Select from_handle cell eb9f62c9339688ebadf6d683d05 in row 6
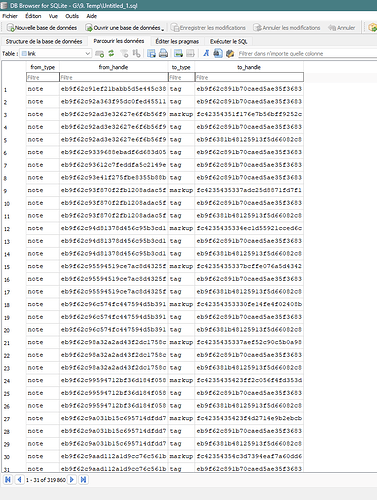Viewport: 377px width, 500px height. click(114, 152)
